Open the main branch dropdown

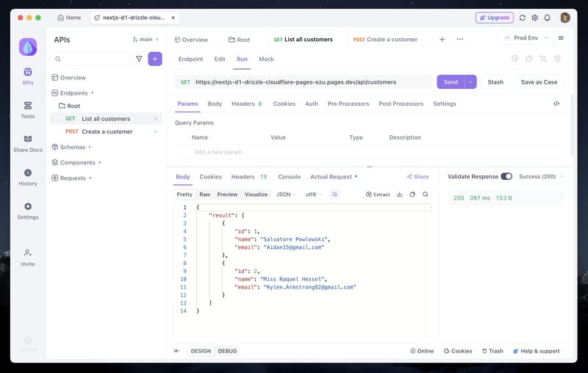[x=146, y=39]
